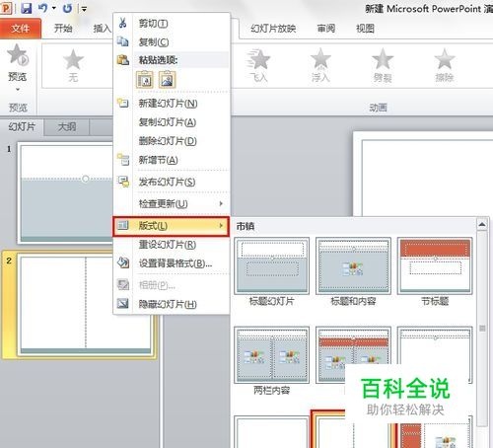This screenshot has width=493, height=448.
Task: Click the 市镇 theme header text
Action: click(x=246, y=226)
